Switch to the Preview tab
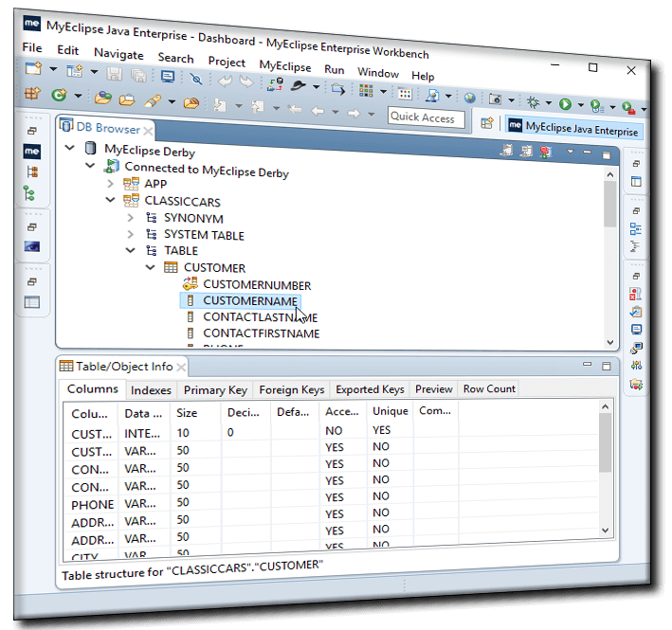672x630 pixels. click(x=434, y=388)
